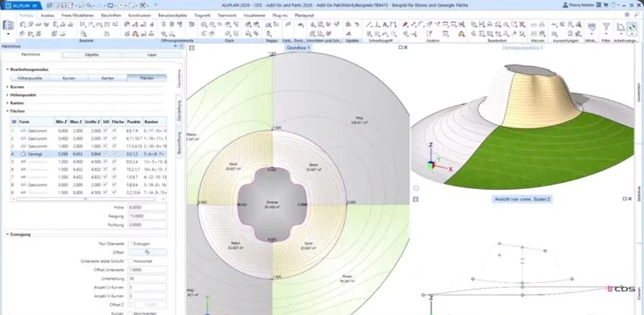644x315 pixels.
Task: Collapse the Erzeugung section
Action: (8, 234)
